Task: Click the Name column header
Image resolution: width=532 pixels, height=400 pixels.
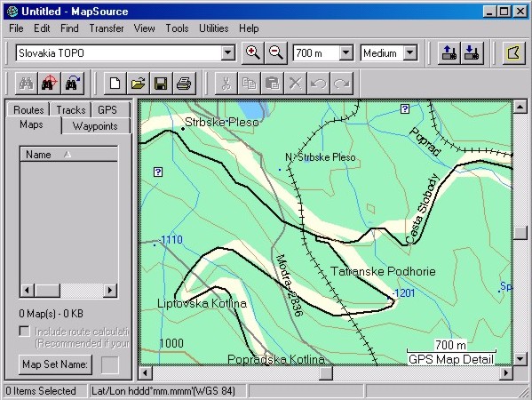Action: pyautogui.click(x=69, y=155)
